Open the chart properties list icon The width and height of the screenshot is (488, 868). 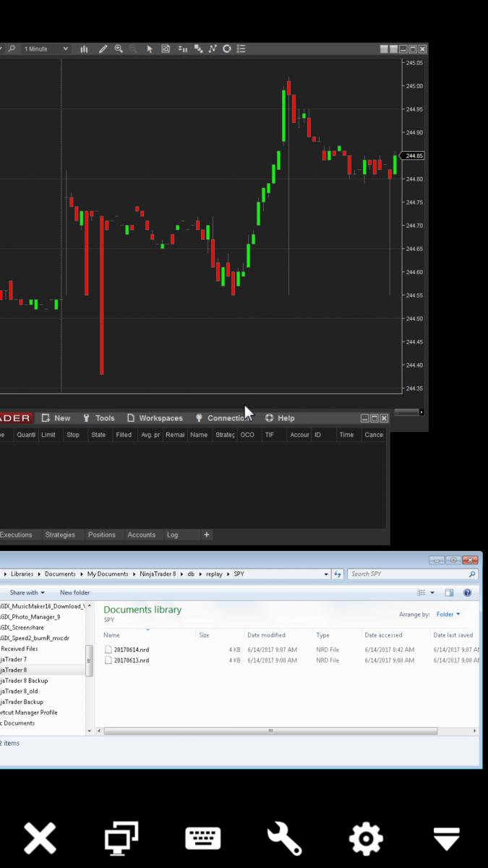click(x=241, y=49)
